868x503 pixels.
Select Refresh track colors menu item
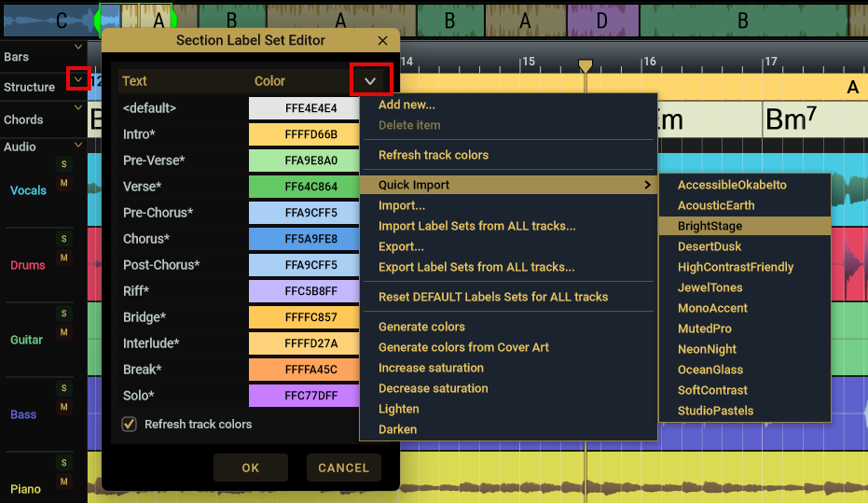(x=434, y=155)
